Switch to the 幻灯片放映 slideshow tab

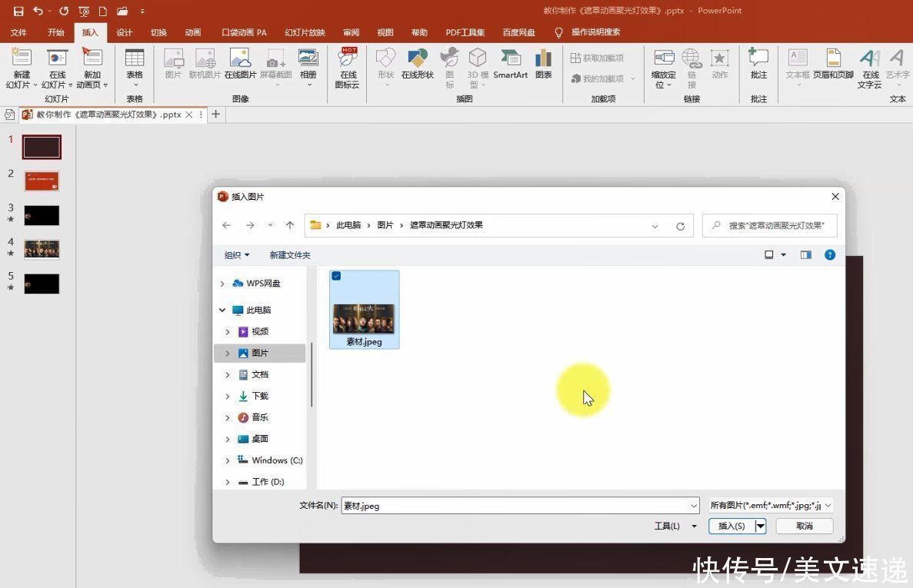tap(305, 32)
